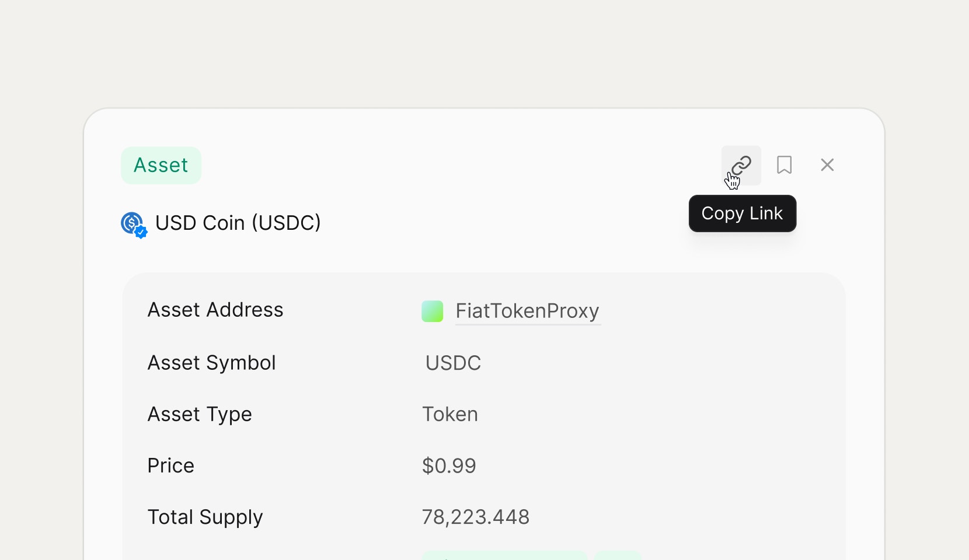
Task: Click the Asset Address label
Action: 215,310
